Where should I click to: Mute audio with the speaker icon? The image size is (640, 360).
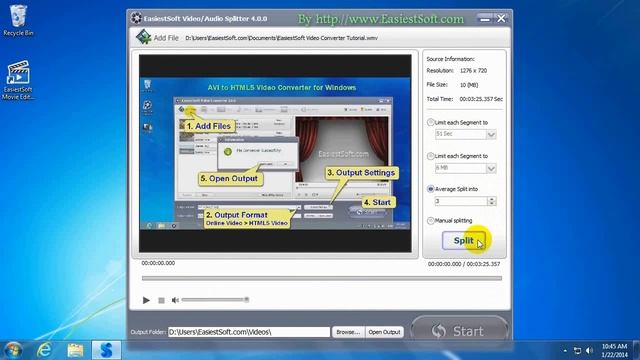[175, 300]
